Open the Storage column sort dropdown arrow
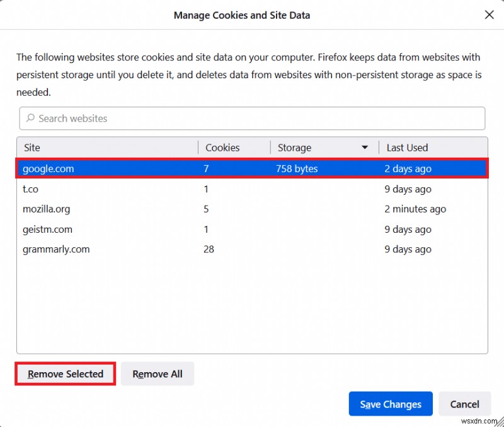 [365, 147]
